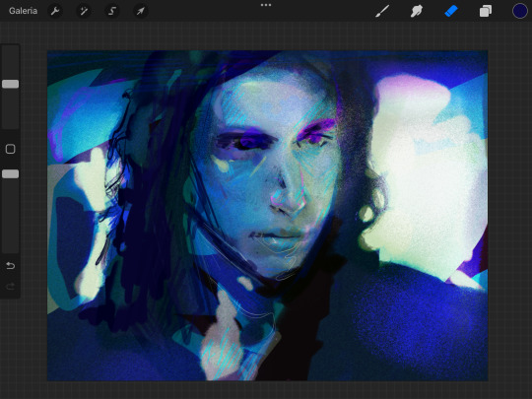
Task: Open the Adjustments magic wand menu
Action: pyautogui.click(x=84, y=11)
